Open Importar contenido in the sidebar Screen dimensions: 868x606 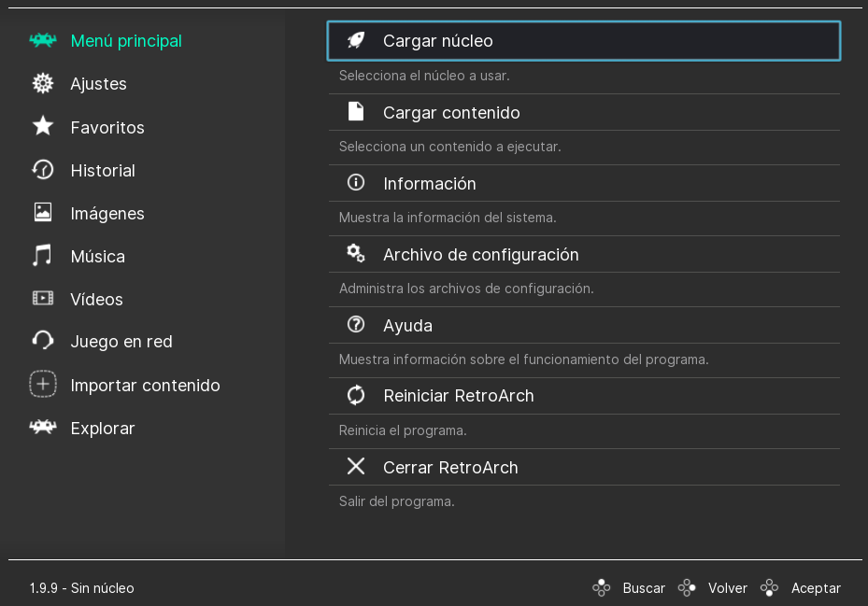coord(145,385)
